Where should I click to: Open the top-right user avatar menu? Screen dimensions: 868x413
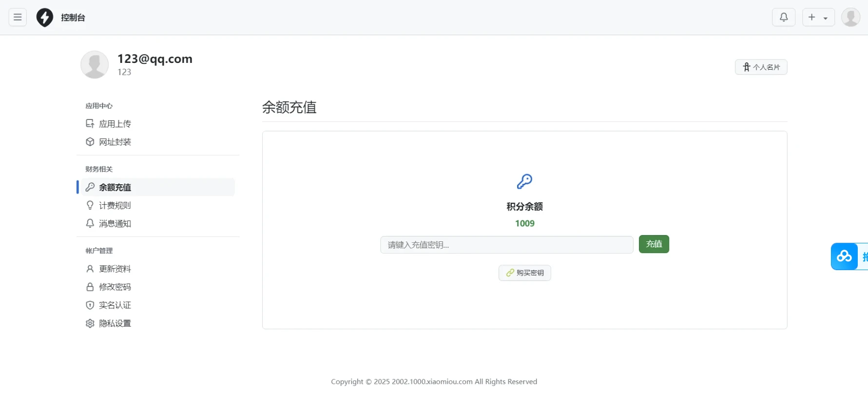pyautogui.click(x=850, y=18)
